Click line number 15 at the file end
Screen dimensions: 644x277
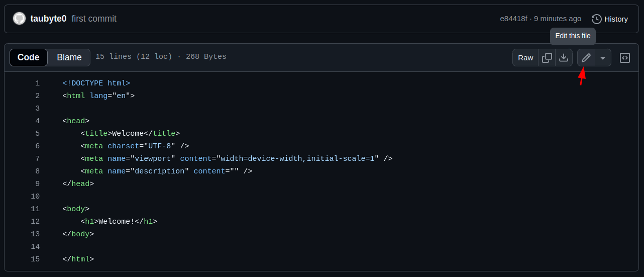tap(35, 259)
